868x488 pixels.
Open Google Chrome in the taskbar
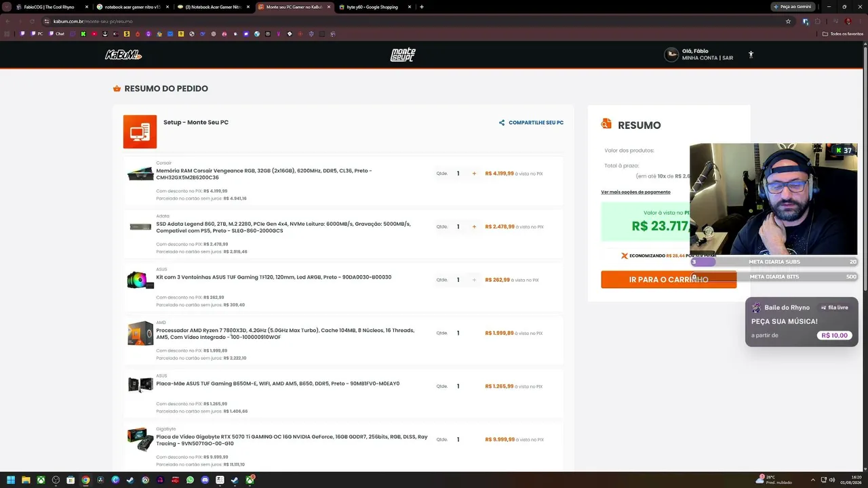pyautogui.click(x=85, y=480)
